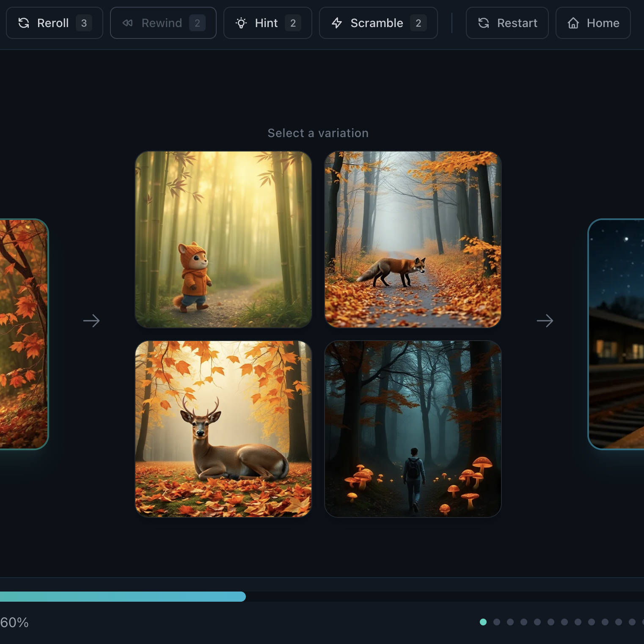Click the teal progress bar fill
The height and width of the screenshot is (644, 644).
coord(123,597)
